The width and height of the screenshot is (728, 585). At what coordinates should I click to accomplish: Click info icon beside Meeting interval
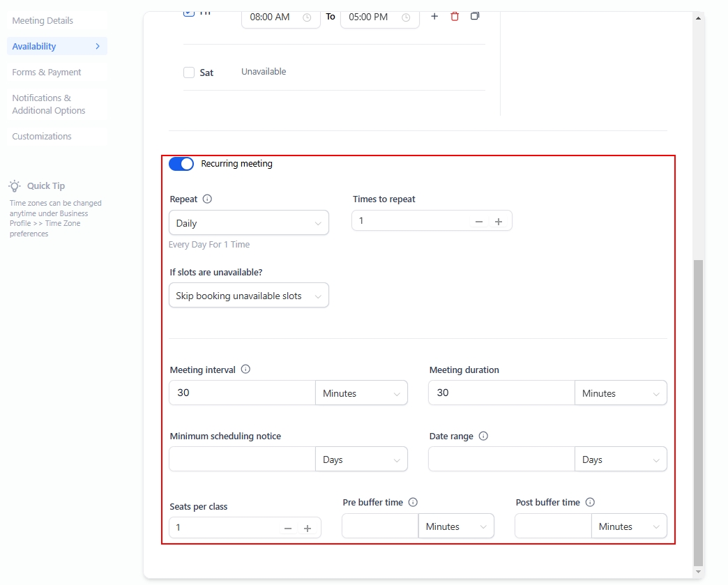click(245, 370)
